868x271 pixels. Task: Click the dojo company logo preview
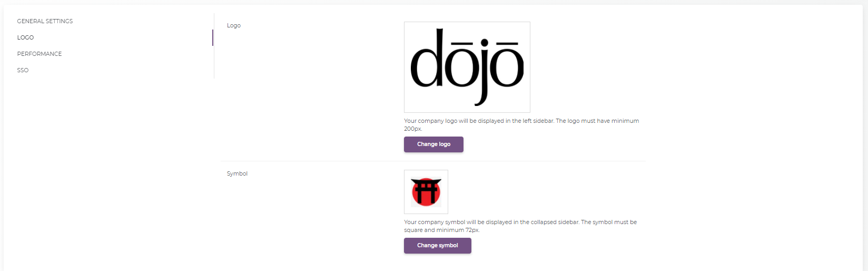point(467,67)
